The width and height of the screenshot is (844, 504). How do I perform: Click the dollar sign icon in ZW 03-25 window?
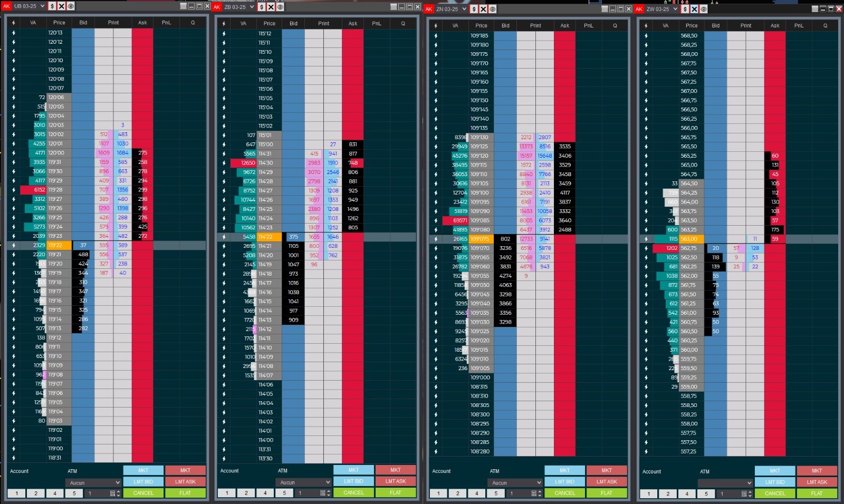[x=685, y=9]
